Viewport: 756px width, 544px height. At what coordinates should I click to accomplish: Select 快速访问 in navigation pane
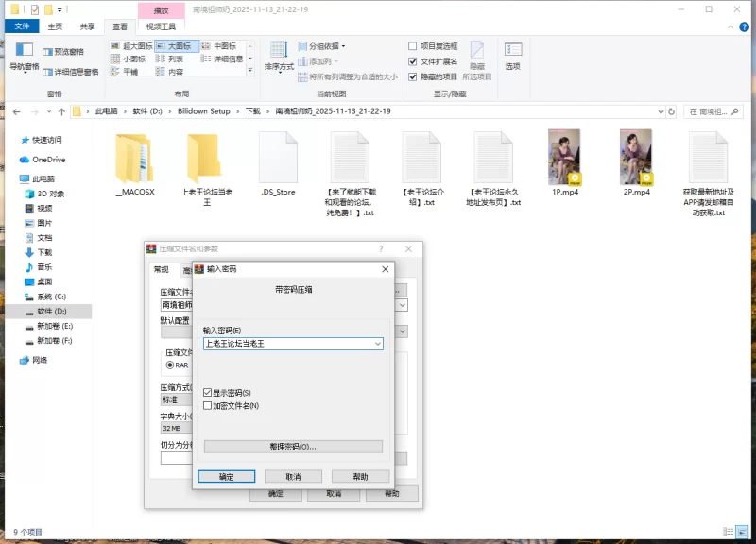click(x=42, y=140)
